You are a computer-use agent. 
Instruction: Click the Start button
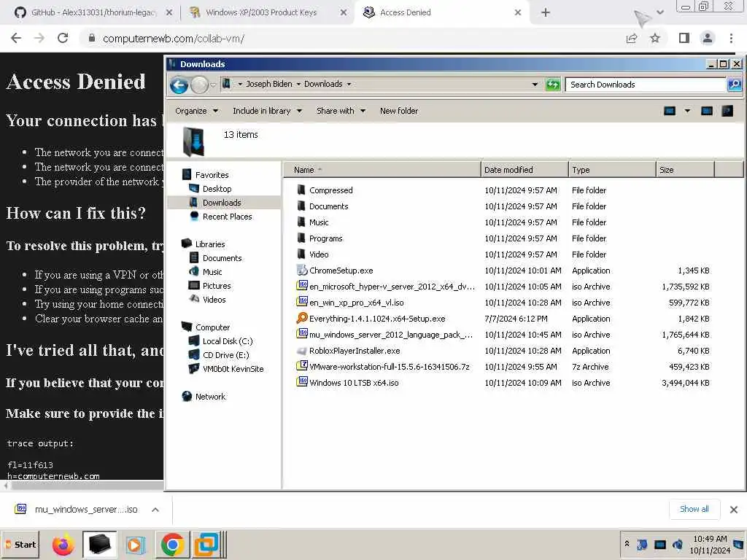(21, 545)
